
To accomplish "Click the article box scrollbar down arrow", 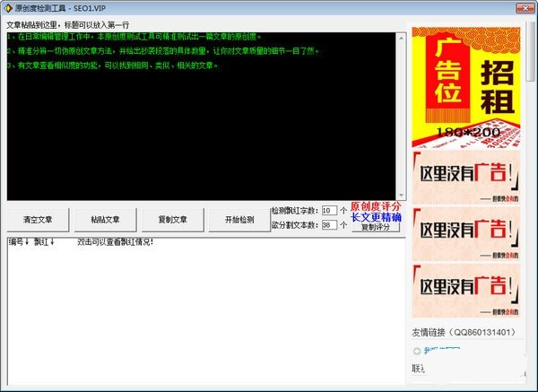I will click(x=401, y=196).
